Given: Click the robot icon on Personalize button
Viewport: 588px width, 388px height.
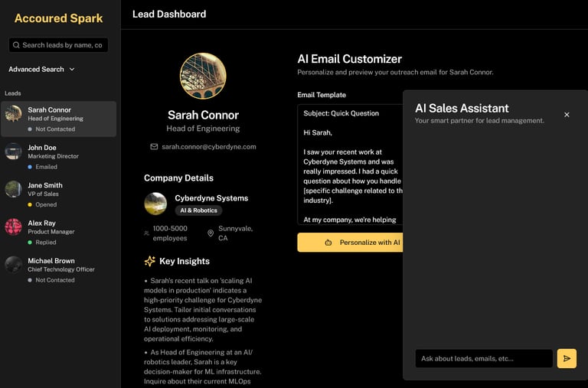Looking at the screenshot, I should coord(328,243).
